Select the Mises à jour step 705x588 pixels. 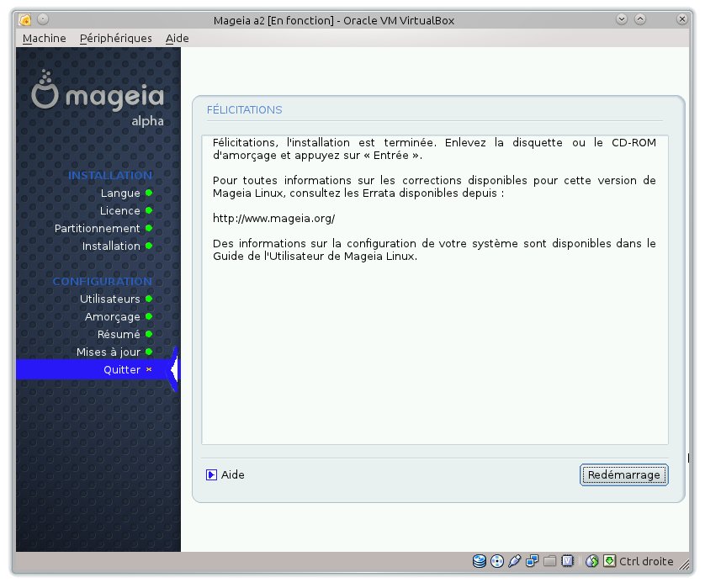(x=109, y=352)
